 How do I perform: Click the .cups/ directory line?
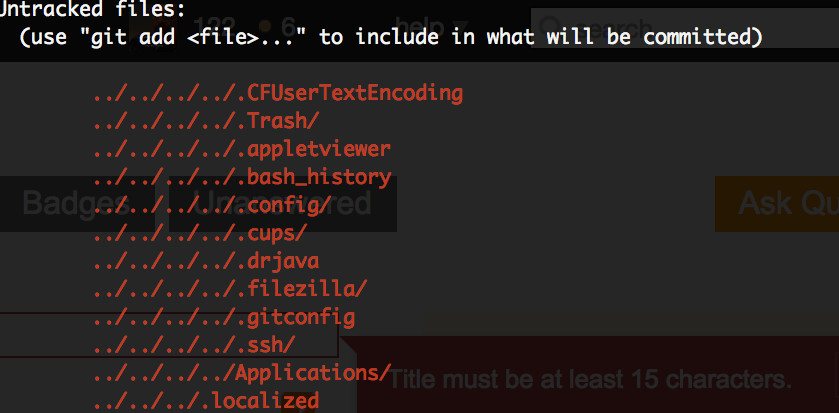200,233
